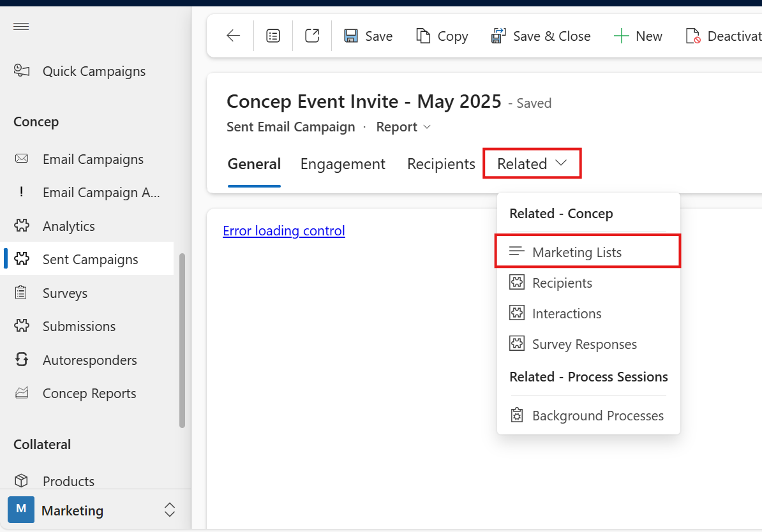Click the Save & Close icon
This screenshot has height=532, width=762.
[498, 36]
